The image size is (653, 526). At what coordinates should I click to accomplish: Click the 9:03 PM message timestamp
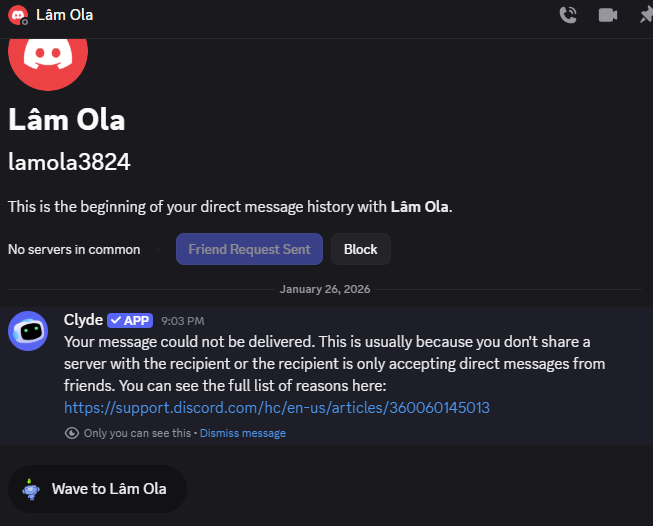pos(182,321)
